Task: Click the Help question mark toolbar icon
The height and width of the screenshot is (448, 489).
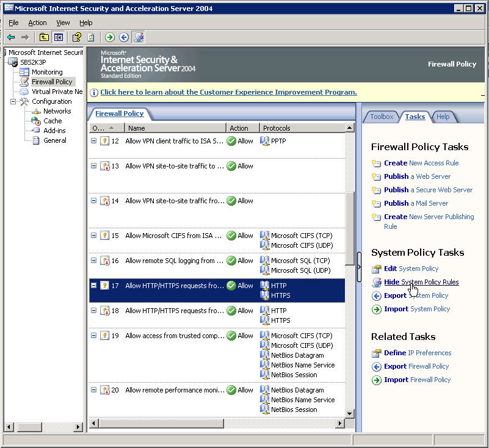Action: point(77,37)
